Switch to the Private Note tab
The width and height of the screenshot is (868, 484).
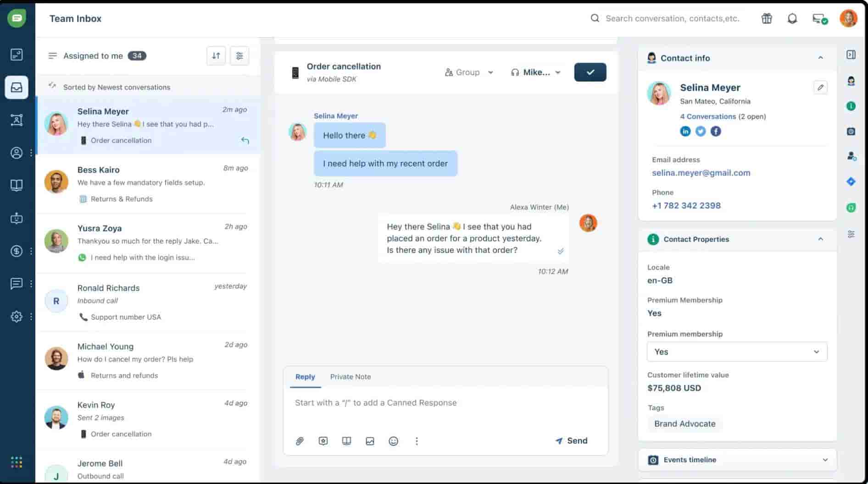click(x=351, y=377)
